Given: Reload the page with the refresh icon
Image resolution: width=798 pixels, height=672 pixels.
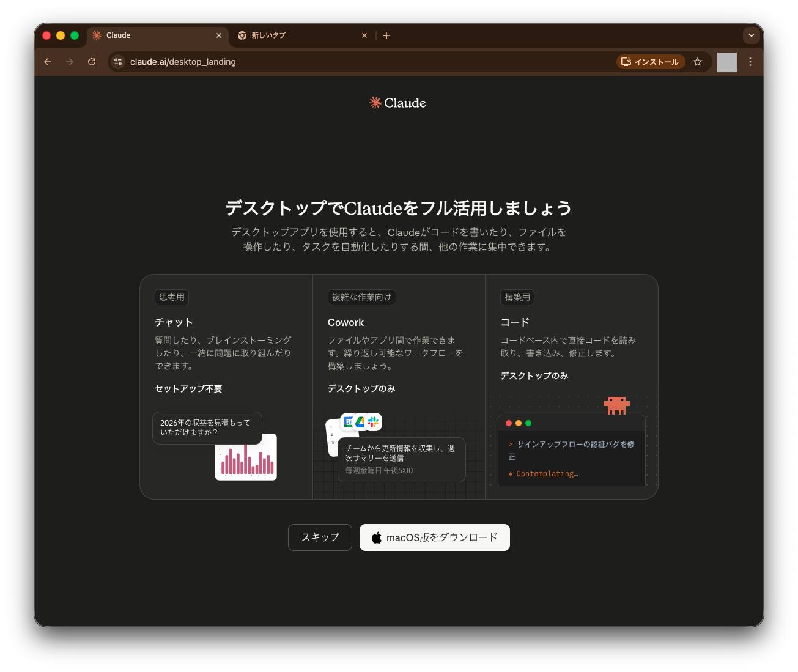Looking at the screenshot, I should [92, 62].
